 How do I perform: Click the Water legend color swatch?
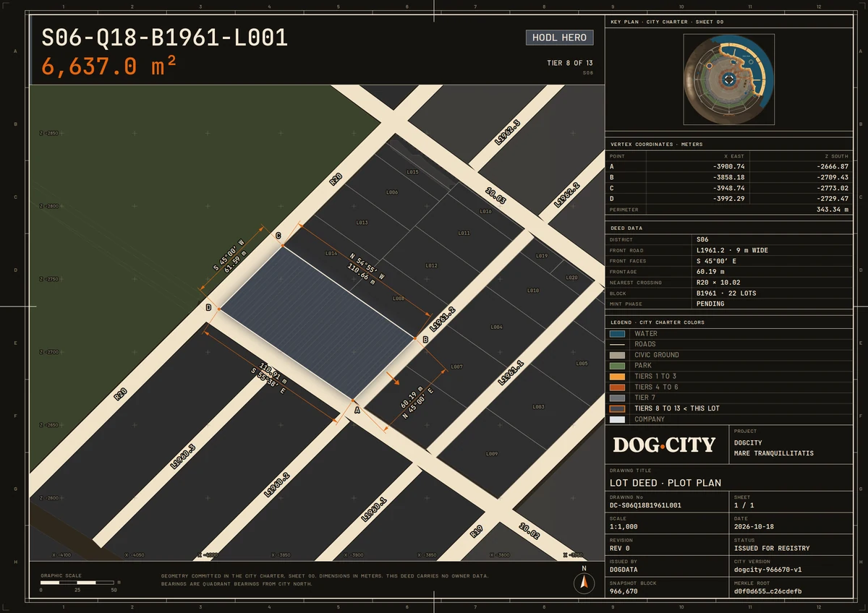(x=617, y=334)
